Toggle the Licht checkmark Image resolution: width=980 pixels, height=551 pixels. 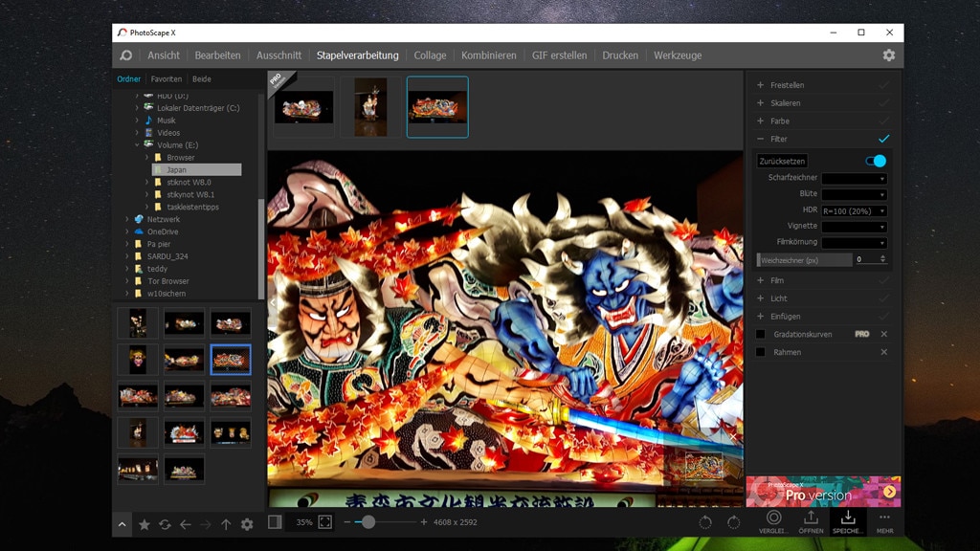coord(883,298)
